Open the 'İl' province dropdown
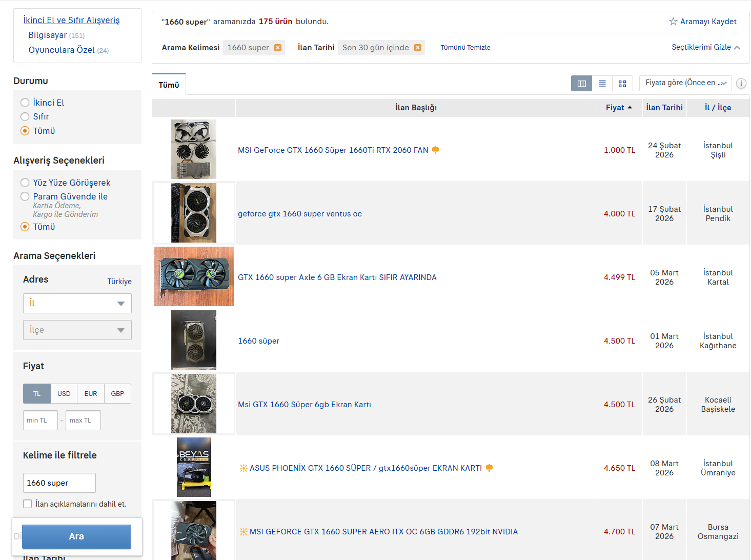The width and height of the screenshot is (751, 560). pos(77,303)
